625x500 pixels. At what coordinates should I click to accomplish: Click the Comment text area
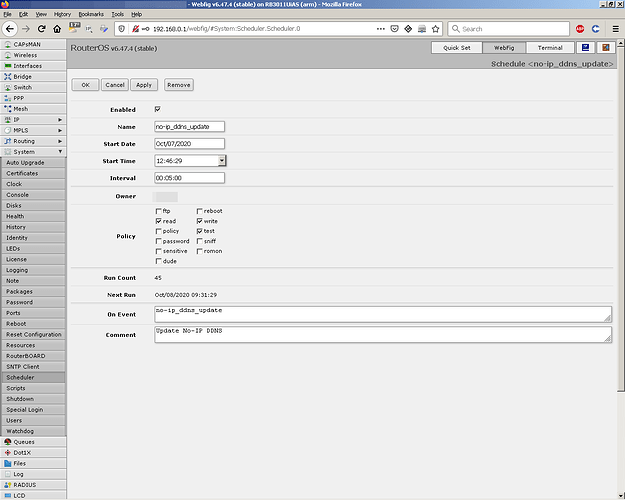[383, 335]
